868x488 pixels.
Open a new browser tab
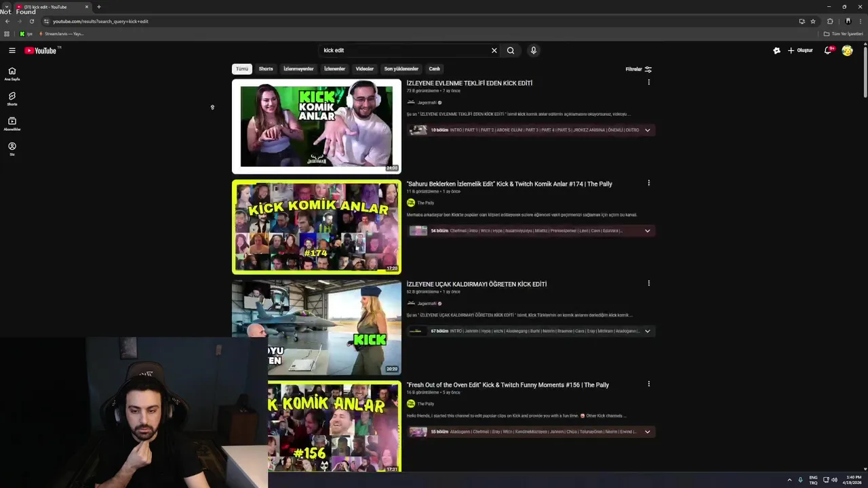click(98, 7)
